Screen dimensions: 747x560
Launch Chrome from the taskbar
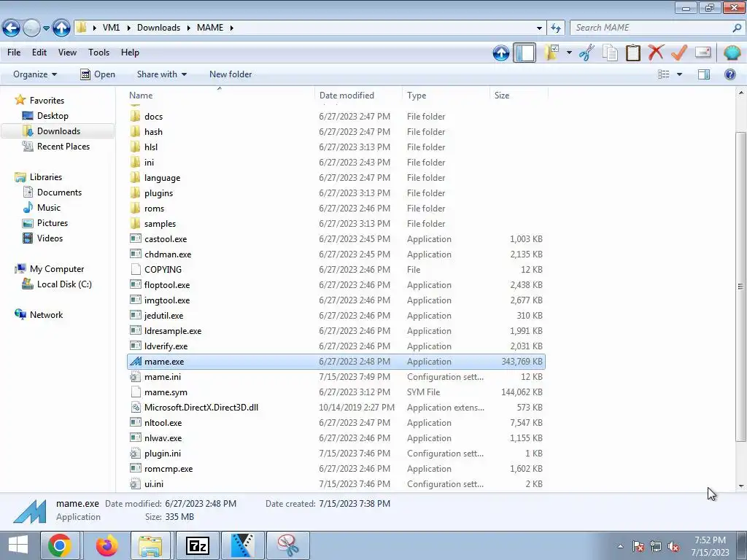(60, 545)
